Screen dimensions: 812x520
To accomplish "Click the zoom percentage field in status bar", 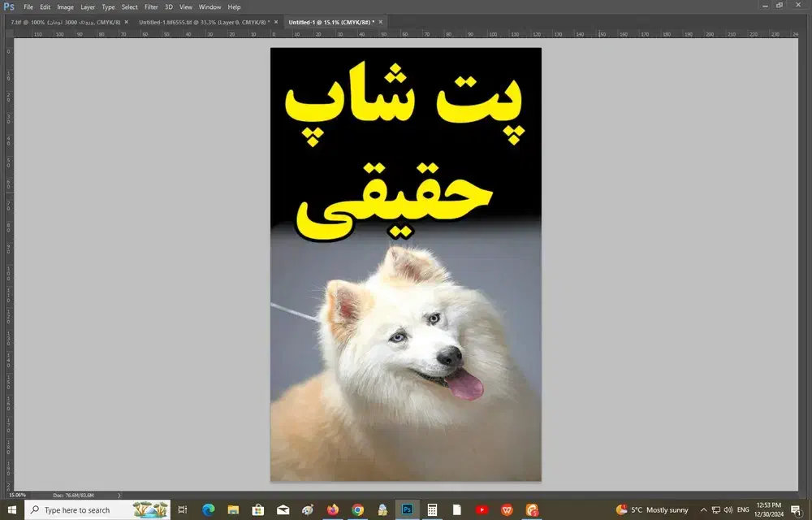I will click(16, 495).
